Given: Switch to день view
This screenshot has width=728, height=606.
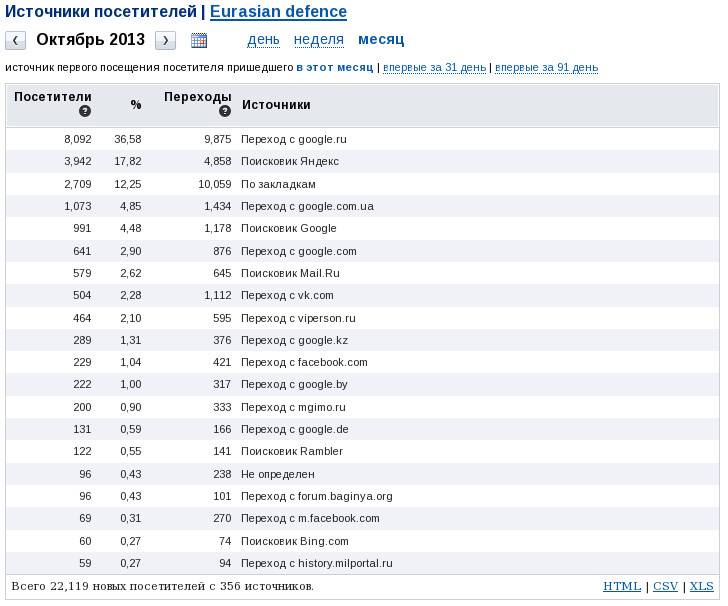Looking at the screenshot, I should pyautogui.click(x=263, y=40).
